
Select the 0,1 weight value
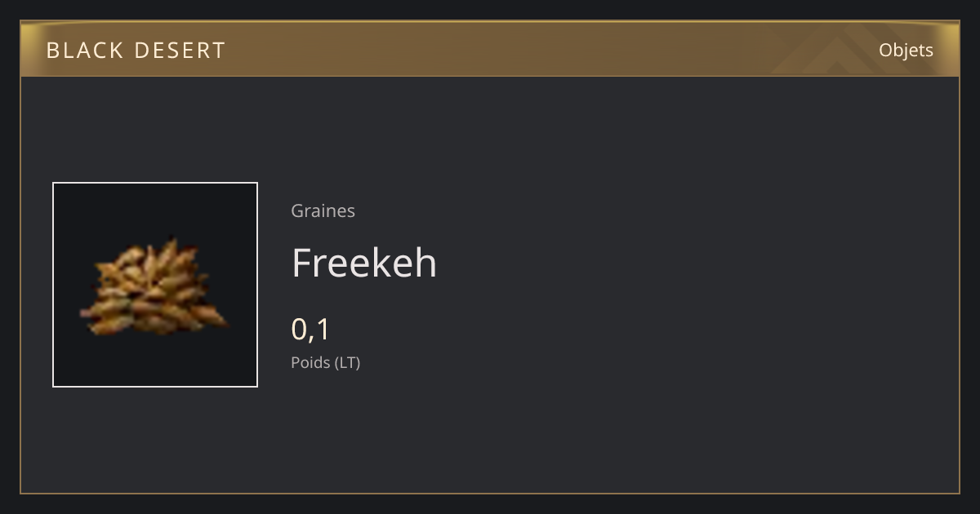[x=310, y=330]
